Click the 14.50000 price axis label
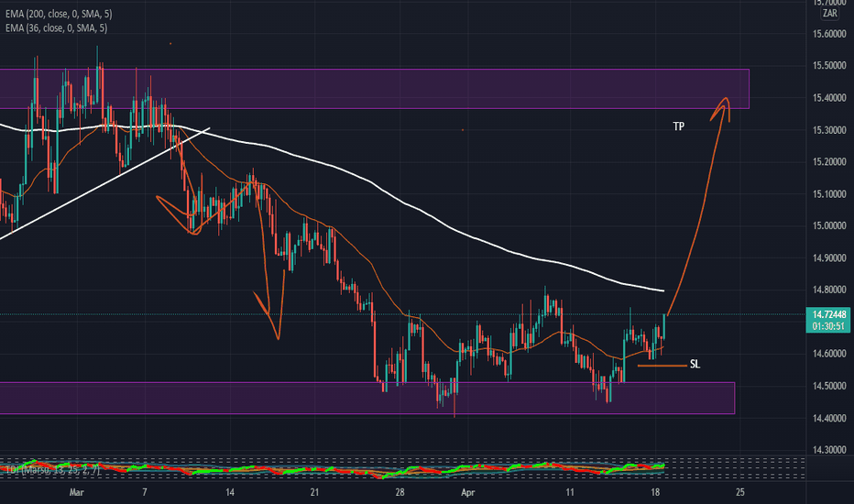Screen dimensions: 854x504 (829, 386)
